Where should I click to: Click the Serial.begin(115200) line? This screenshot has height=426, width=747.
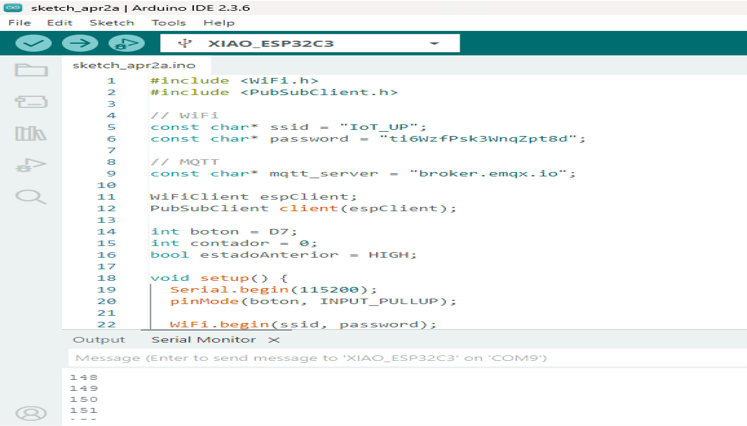[x=273, y=289]
